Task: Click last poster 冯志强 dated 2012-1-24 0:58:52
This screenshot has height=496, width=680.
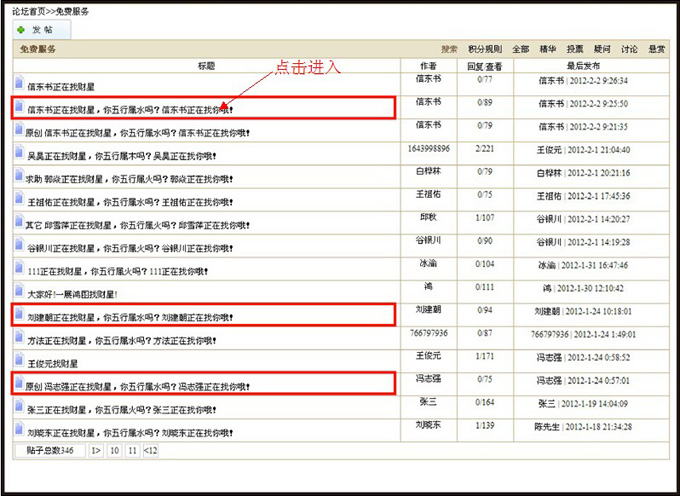Action: 549,358
